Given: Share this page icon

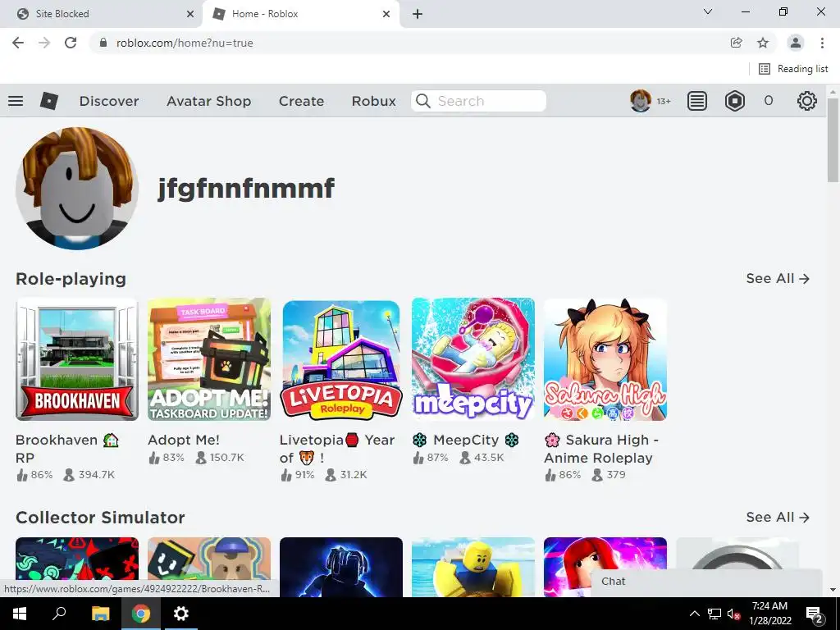Looking at the screenshot, I should pyautogui.click(x=736, y=43).
